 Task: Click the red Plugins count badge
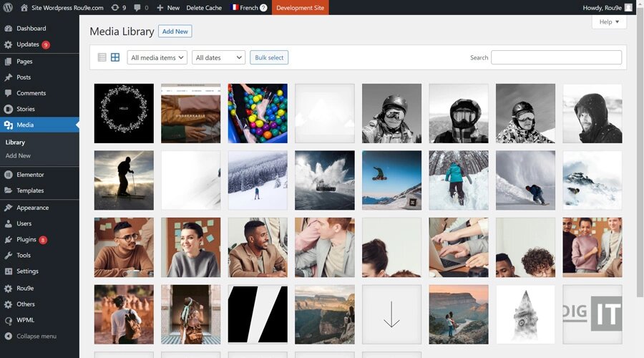(x=43, y=240)
